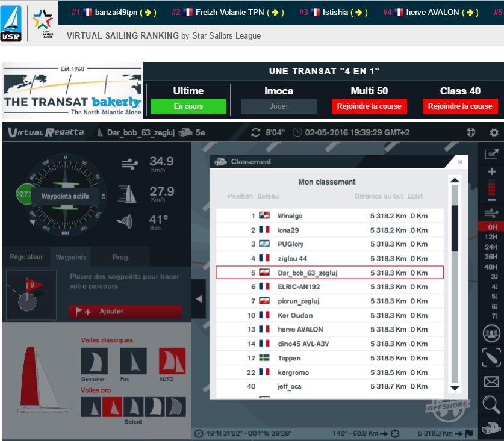Screen dimensions: 504x441
Task: Select the 12H wind forecast
Action: [x=491, y=237]
